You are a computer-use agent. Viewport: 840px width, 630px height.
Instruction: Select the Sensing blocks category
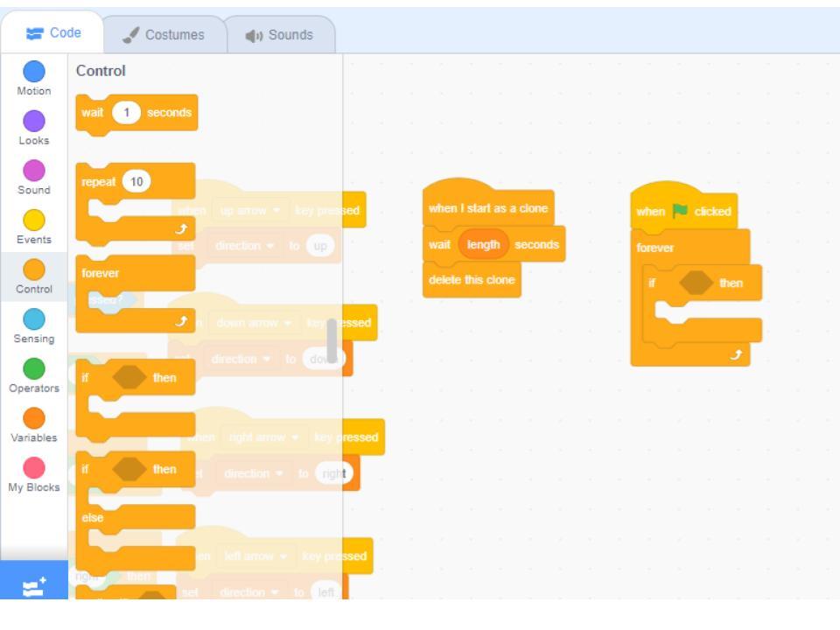pyautogui.click(x=34, y=325)
